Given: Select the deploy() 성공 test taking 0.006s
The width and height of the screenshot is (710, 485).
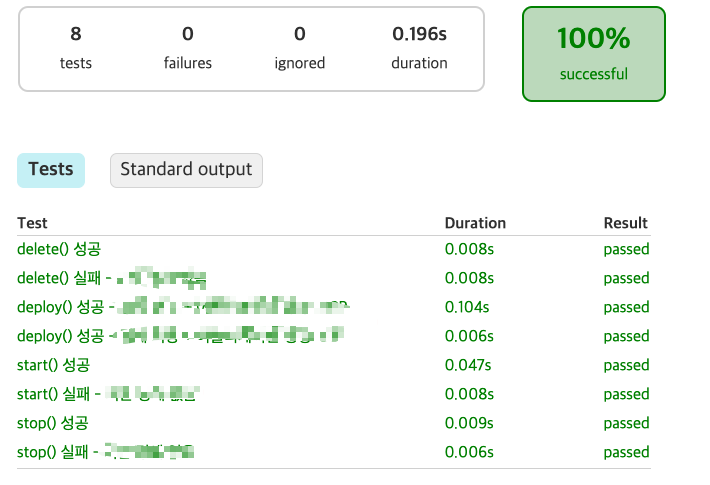Looking at the screenshot, I should 180,336.
